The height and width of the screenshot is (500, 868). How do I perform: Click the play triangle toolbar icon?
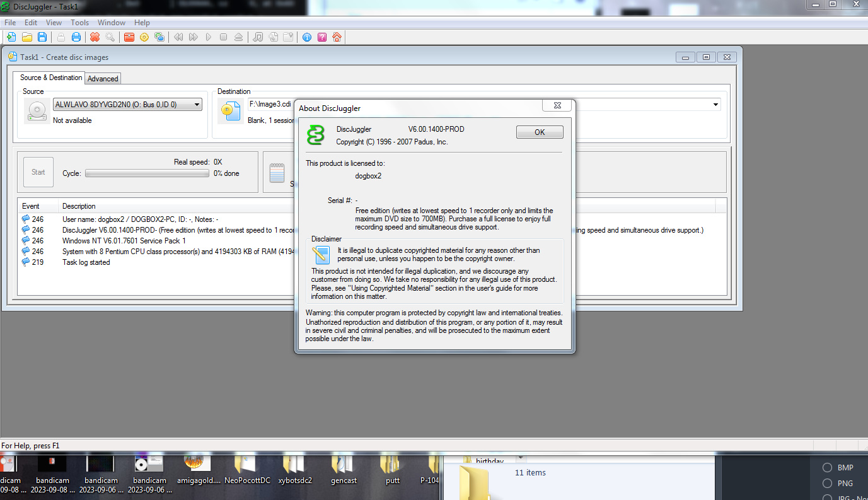pos(209,37)
